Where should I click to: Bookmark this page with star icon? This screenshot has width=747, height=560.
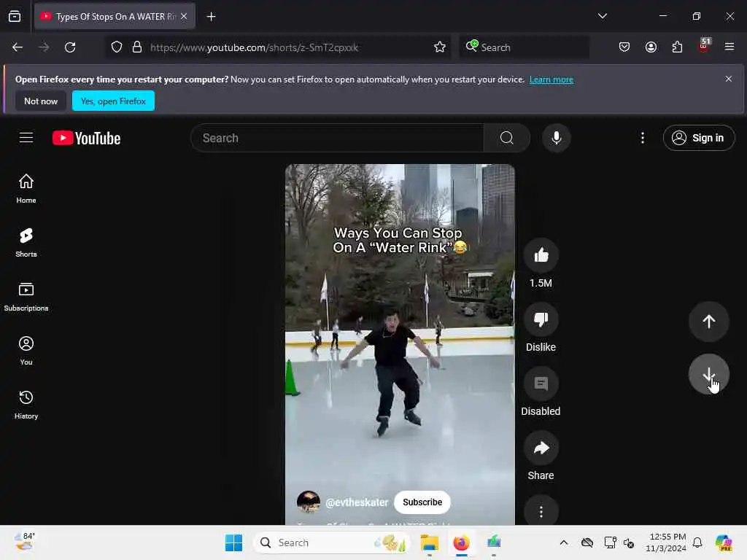pos(440,47)
